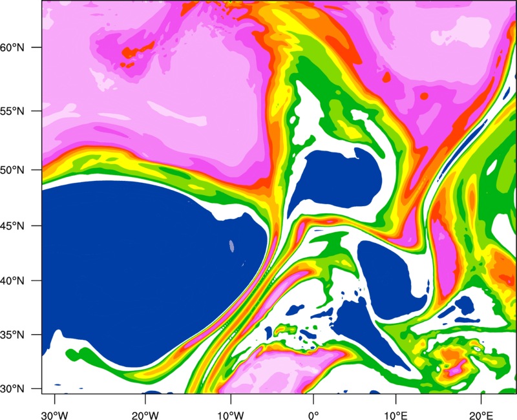Click the 10°E longitude label

pyautogui.click(x=396, y=415)
